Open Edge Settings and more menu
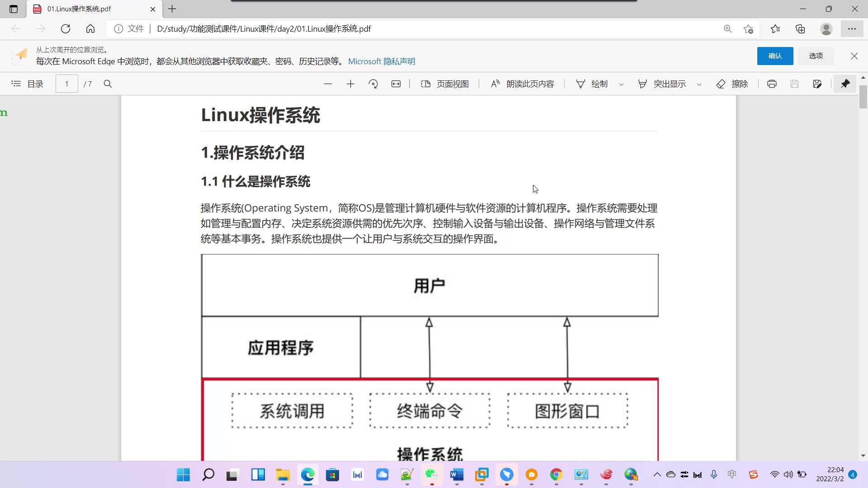This screenshot has height=488, width=868. tap(852, 29)
